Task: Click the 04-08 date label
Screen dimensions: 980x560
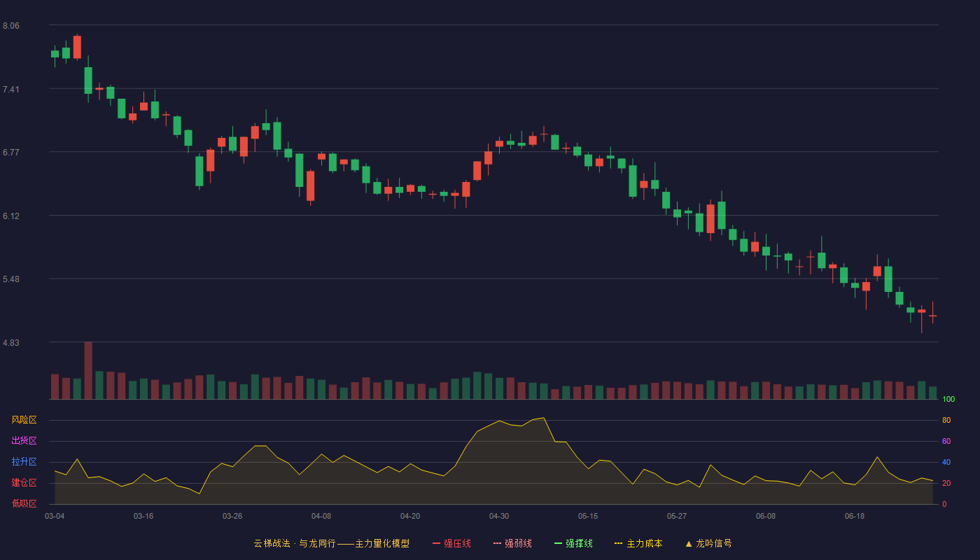Action: (321, 516)
